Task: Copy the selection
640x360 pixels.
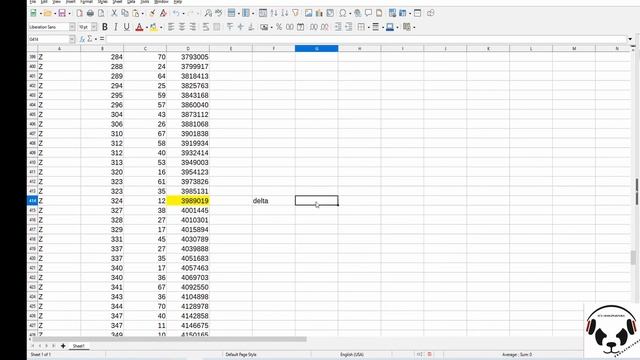Action: [125, 13]
